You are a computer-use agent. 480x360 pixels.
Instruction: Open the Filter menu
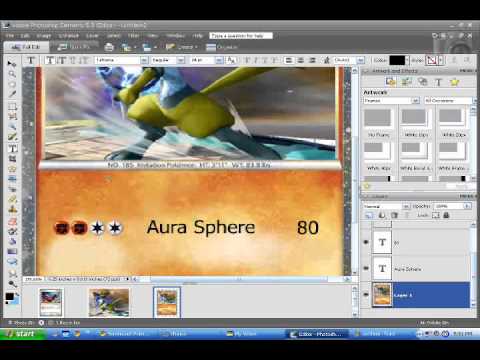133,35
